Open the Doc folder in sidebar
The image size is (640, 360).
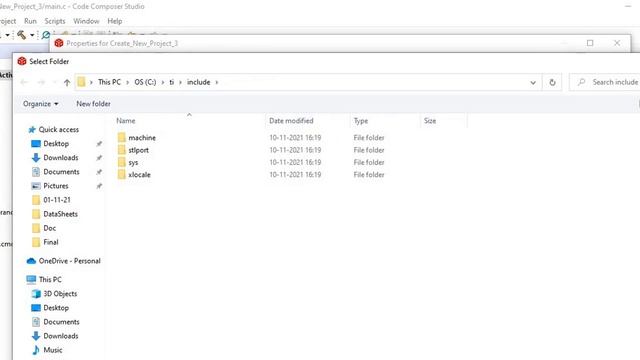(49, 228)
